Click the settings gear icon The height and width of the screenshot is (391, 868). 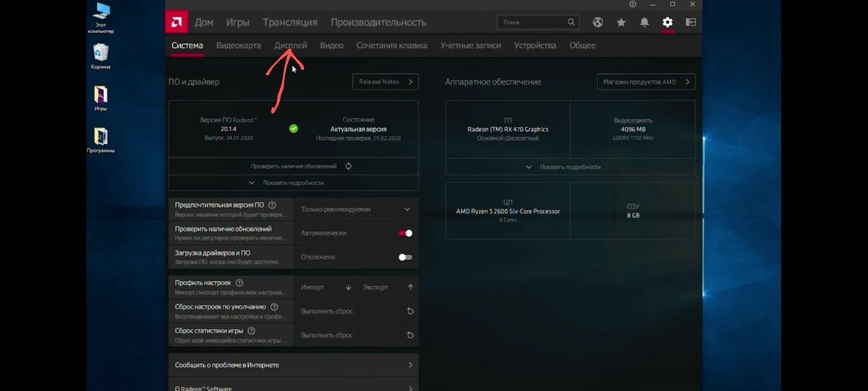click(668, 22)
